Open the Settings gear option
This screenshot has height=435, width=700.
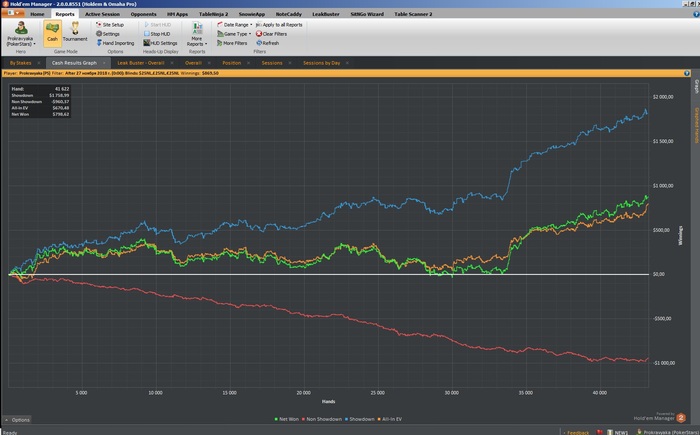(108, 34)
